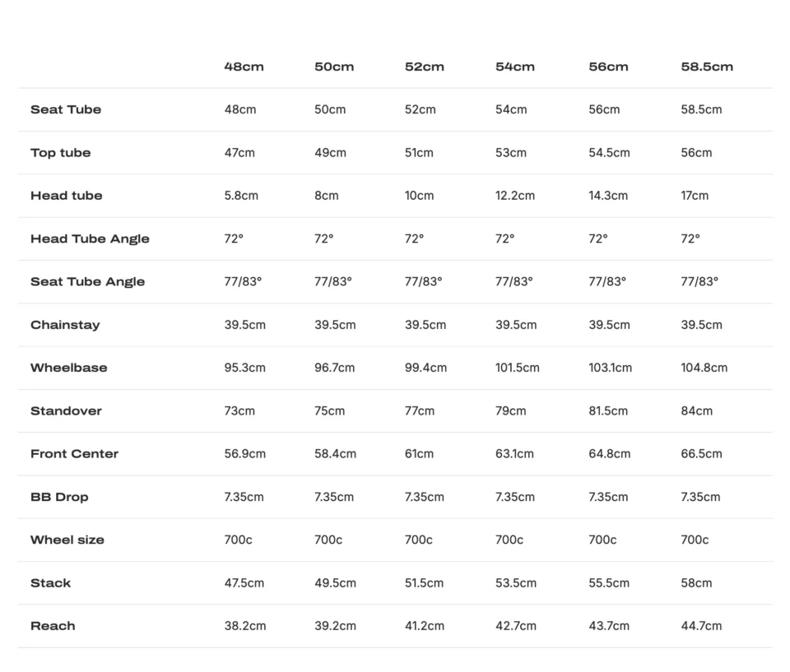Select the Top tube row label
This screenshot has height=672, width=790.
(x=60, y=153)
